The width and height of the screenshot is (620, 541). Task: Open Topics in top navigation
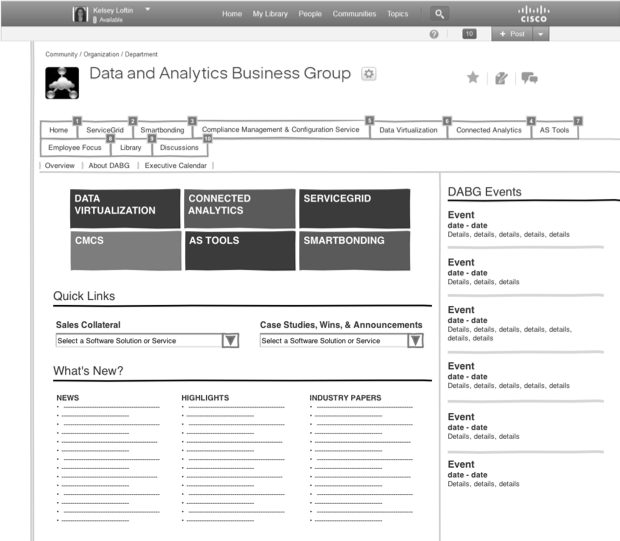pyautogui.click(x=397, y=14)
